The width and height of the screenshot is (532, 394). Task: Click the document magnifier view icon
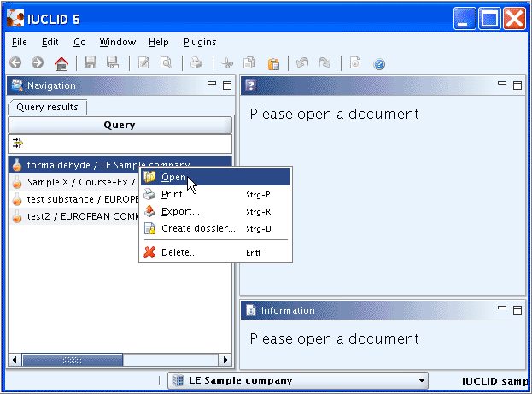[x=166, y=63]
